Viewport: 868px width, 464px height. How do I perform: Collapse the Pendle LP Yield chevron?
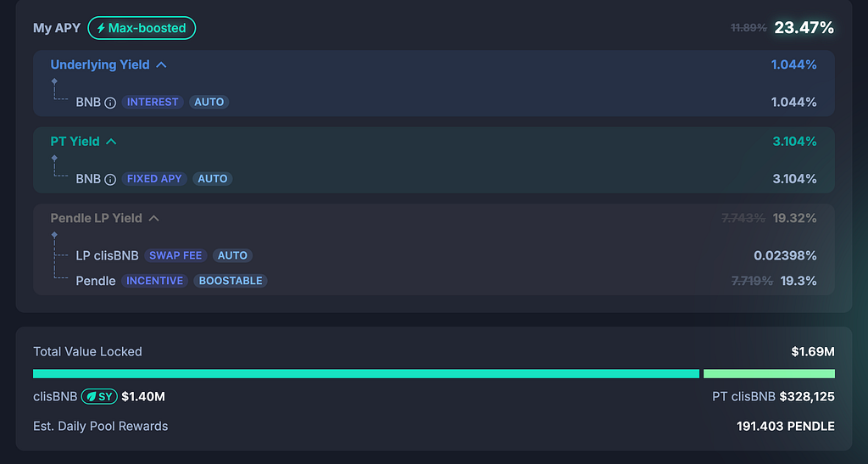(154, 219)
